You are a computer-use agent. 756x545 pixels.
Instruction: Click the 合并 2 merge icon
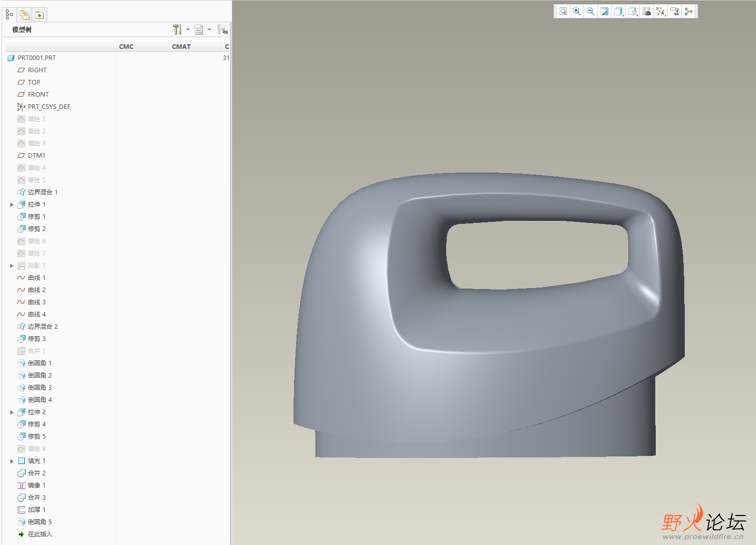tap(21, 473)
